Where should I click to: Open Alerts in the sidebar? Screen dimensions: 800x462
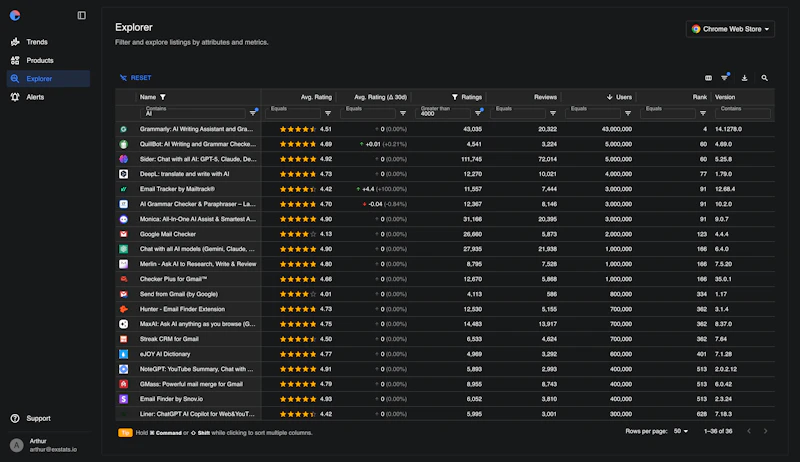(x=48, y=97)
